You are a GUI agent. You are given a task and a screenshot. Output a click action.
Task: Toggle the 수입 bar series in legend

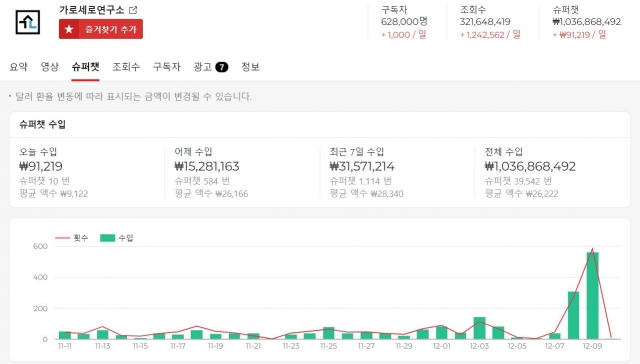pos(117,238)
